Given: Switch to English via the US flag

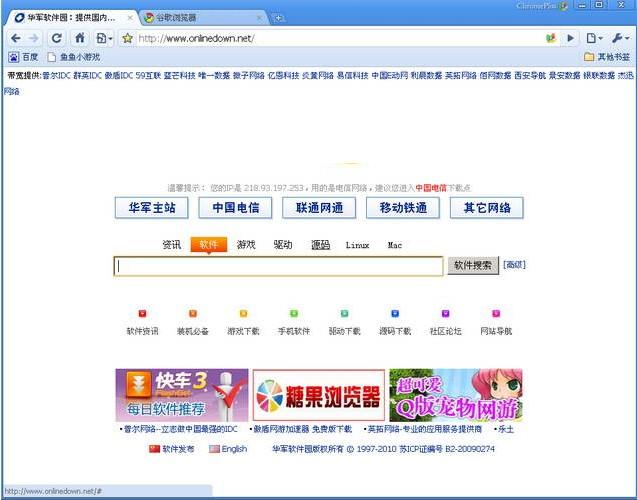Looking at the screenshot, I should click(x=214, y=449).
